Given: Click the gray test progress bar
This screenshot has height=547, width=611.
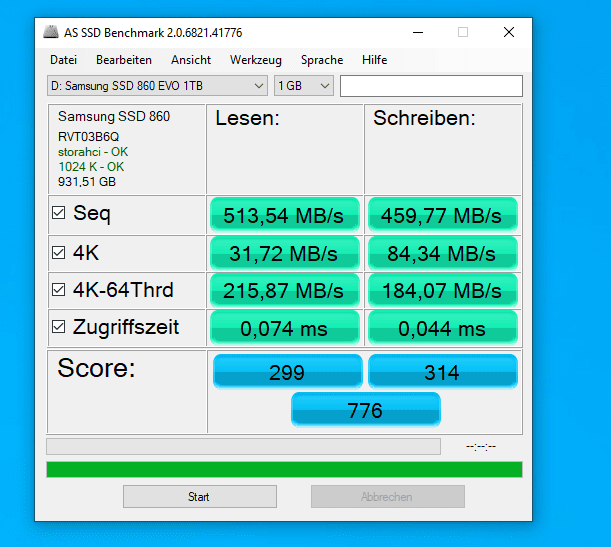Looking at the screenshot, I should point(244,446).
